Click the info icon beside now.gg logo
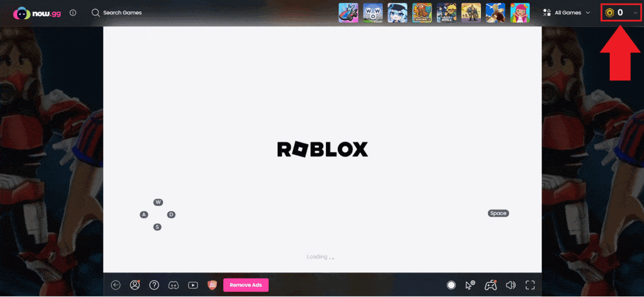 pyautogui.click(x=73, y=12)
